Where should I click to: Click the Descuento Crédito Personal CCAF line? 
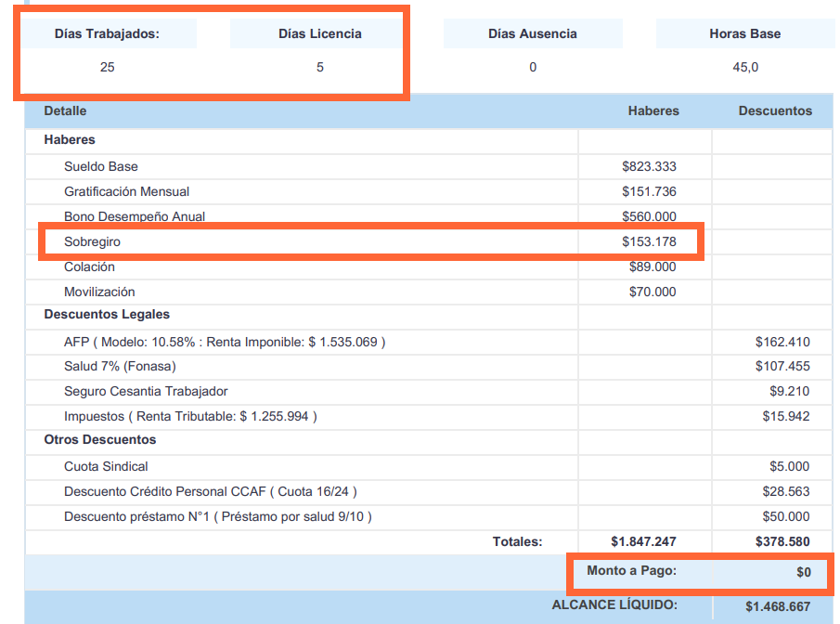click(210, 491)
